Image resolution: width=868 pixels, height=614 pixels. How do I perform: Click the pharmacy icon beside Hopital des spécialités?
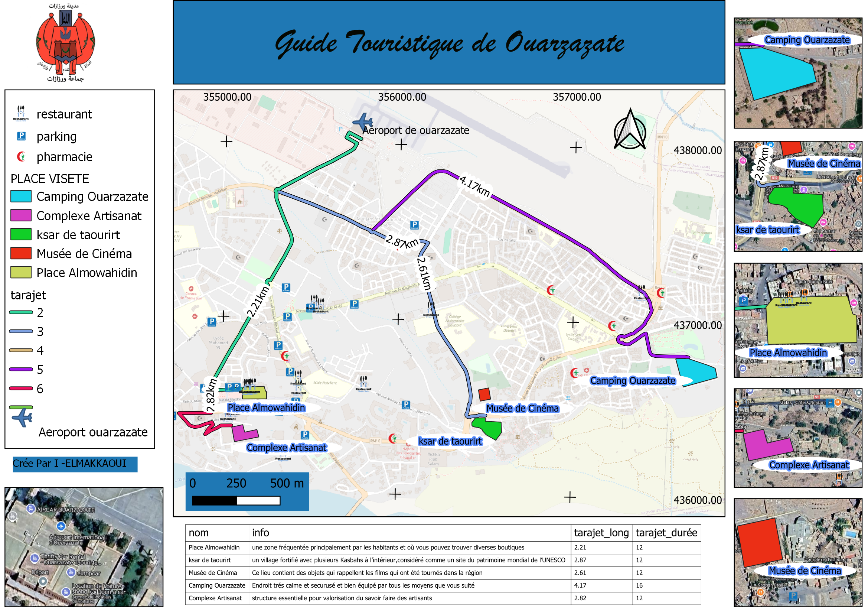click(x=393, y=438)
